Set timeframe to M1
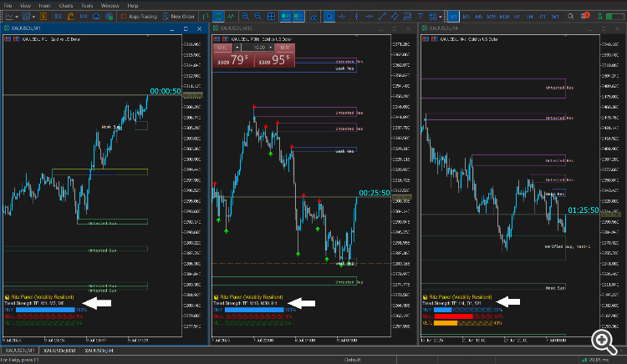The width and height of the screenshot is (627, 364). [x=453, y=17]
